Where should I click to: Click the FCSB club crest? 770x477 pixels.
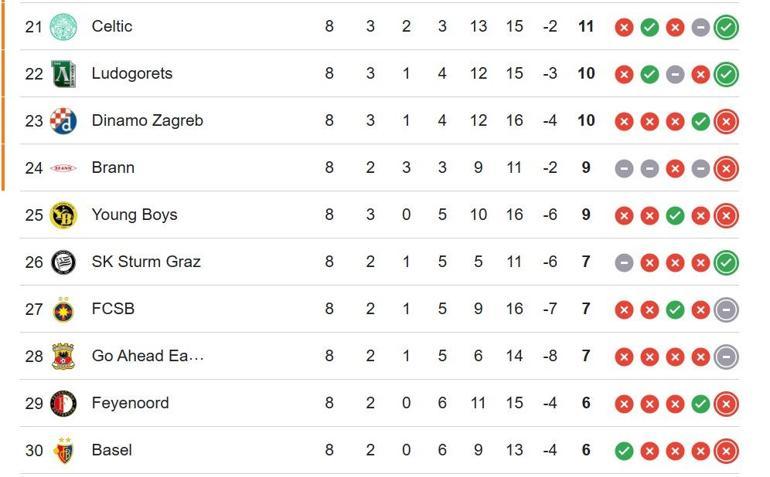(x=63, y=309)
